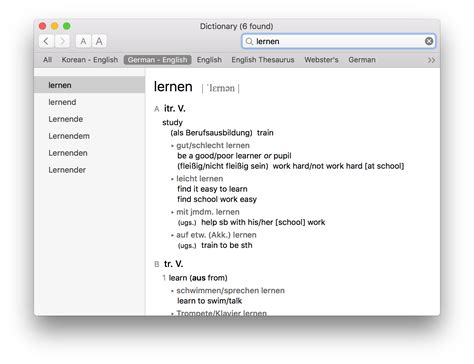The width and height of the screenshot is (474, 364).
Task: Show more dictionaries with the double chevron
Action: pyautogui.click(x=431, y=60)
